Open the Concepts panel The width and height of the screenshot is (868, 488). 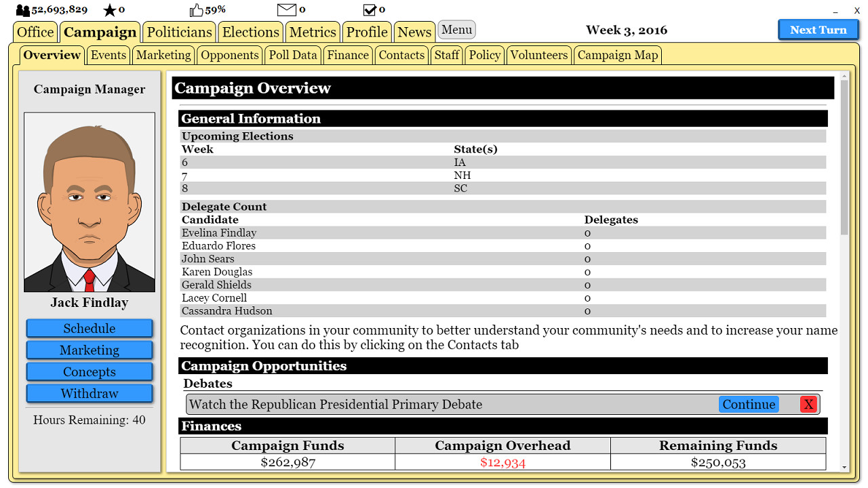90,371
